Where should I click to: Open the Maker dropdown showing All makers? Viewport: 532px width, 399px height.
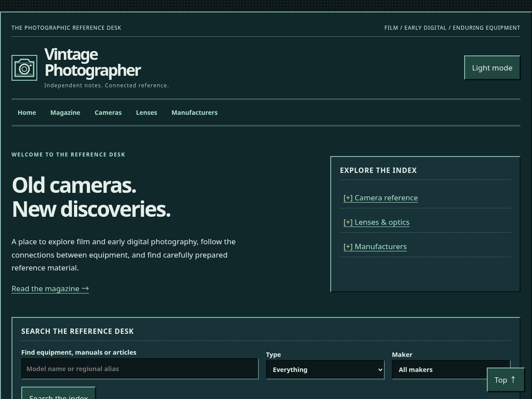451,370
